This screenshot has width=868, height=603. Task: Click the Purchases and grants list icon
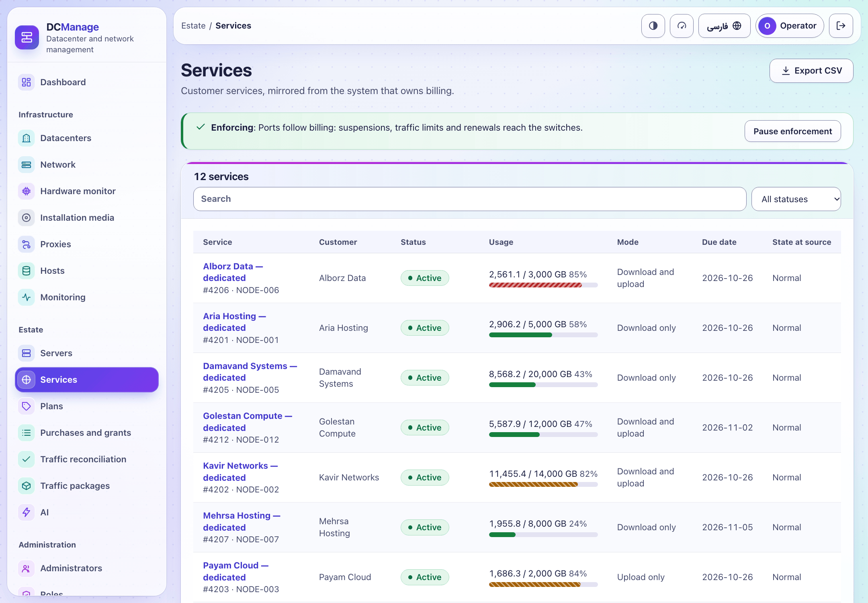27,433
